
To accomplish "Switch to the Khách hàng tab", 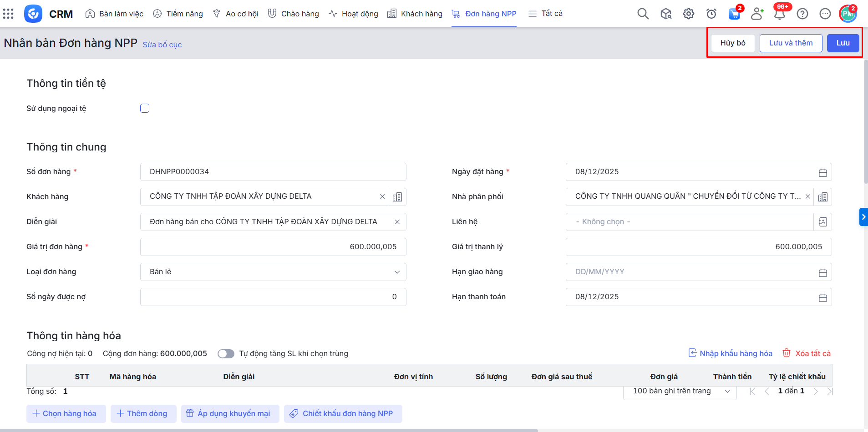I will [415, 14].
